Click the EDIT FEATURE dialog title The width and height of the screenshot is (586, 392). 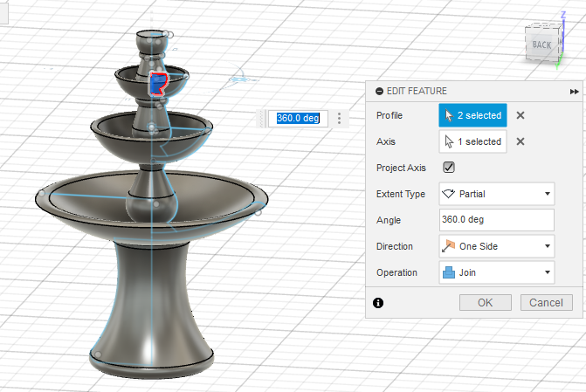pos(417,91)
